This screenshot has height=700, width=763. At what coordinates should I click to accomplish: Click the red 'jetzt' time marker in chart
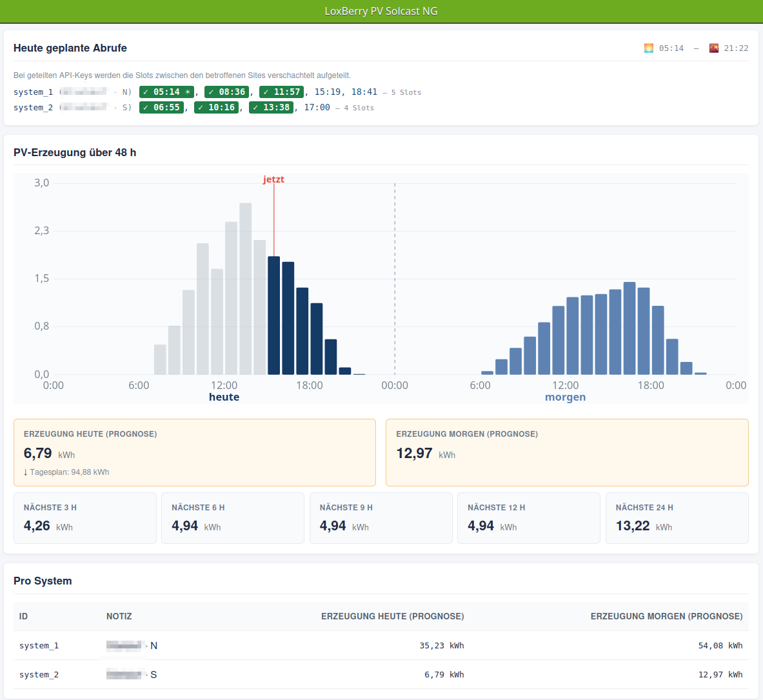coord(273,179)
